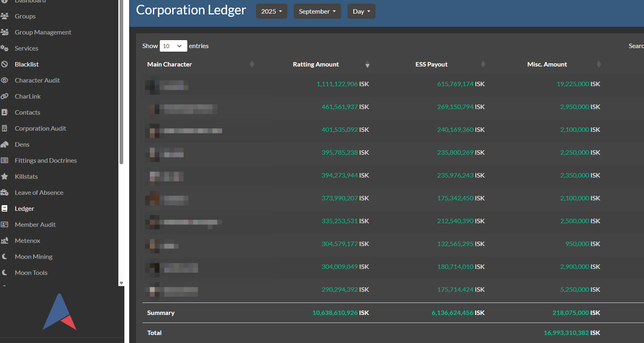The image size is (644, 343).
Task: Click the Moon Mining crescent icon
Action: pyautogui.click(x=4, y=256)
